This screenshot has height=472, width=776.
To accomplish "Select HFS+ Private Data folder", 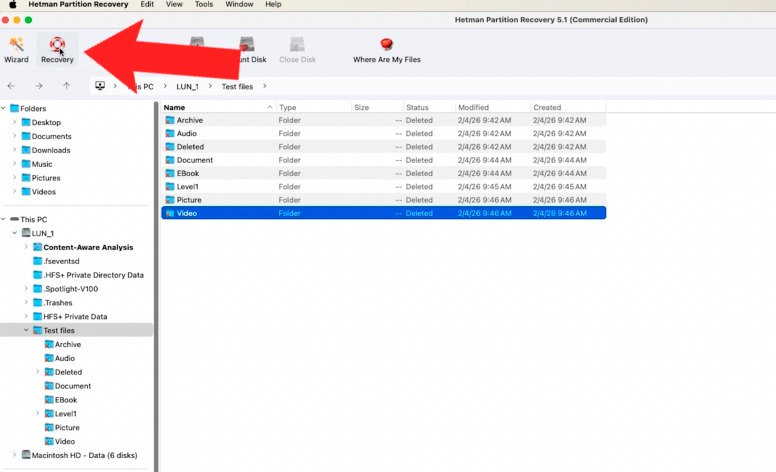I will tap(70, 317).
